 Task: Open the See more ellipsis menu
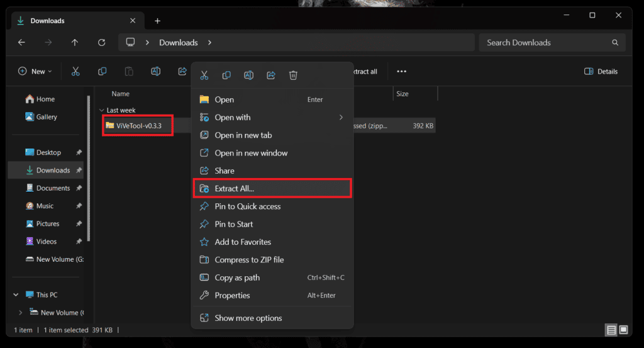coord(402,71)
